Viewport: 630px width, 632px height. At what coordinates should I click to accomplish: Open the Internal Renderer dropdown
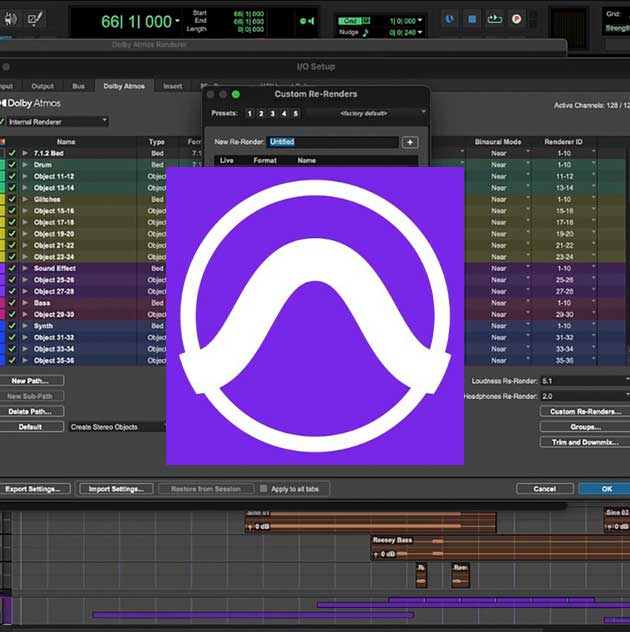(57, 122)
